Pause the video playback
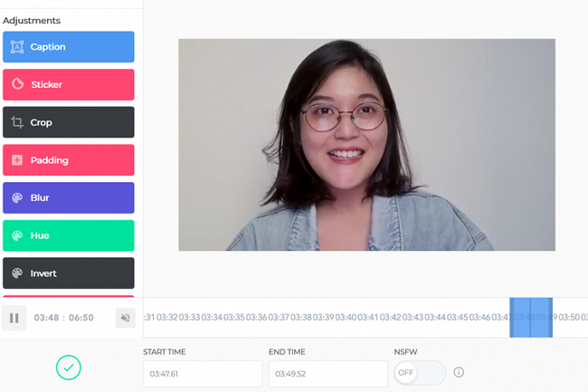This screenshot has width=588, height=392. (14, 318)
